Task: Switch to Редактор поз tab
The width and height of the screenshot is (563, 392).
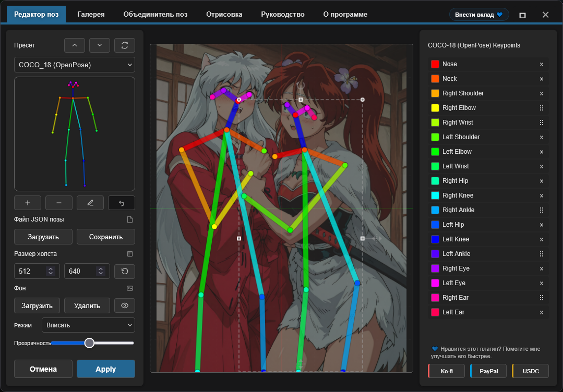Action: pyautogui.click(x=37, y=15)
